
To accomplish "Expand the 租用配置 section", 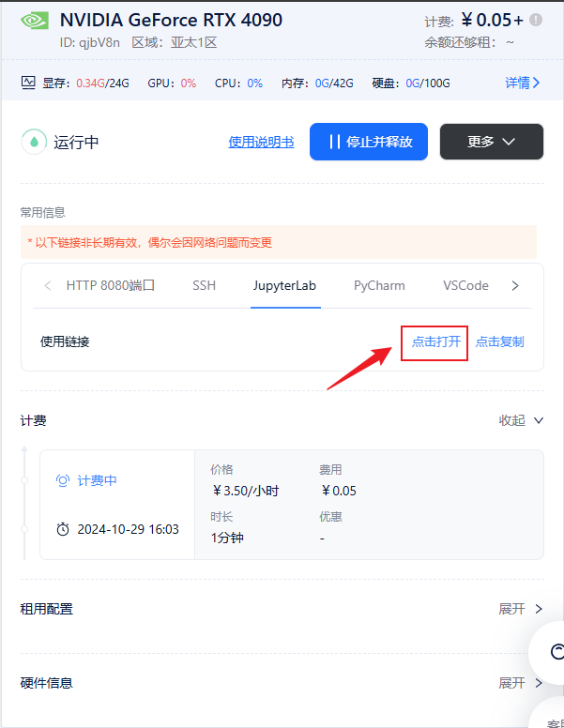I will (521, 609).
